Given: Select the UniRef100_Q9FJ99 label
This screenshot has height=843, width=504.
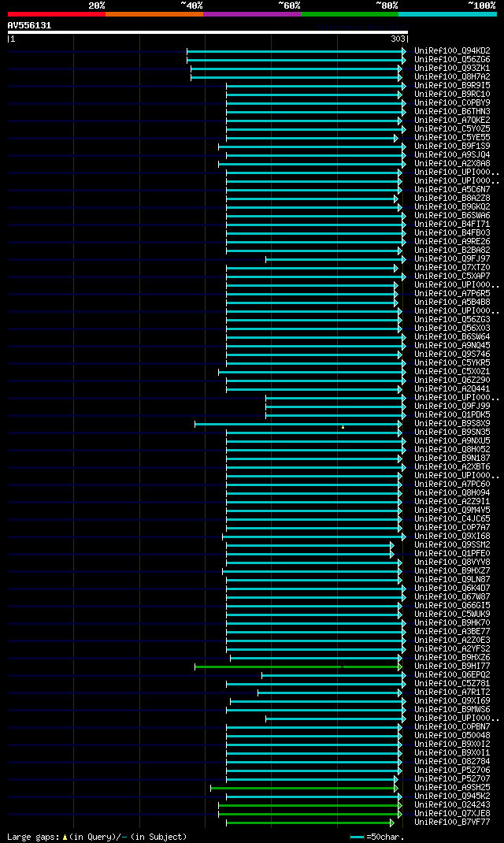Looking at the screenshot, I should (452, 407).
